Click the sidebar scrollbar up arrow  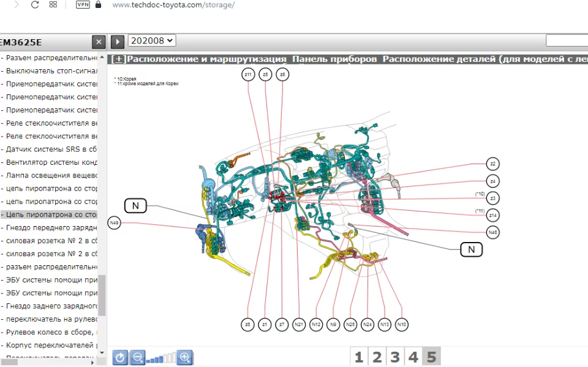pyautogui.click(x=102, y=57)
